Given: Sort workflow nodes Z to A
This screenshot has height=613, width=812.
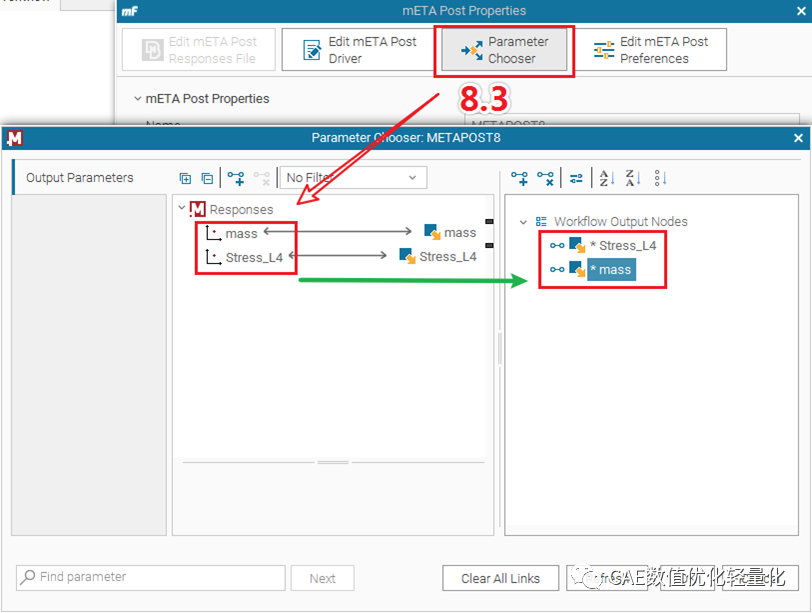Looking at the screenshot, I should 633,178.
